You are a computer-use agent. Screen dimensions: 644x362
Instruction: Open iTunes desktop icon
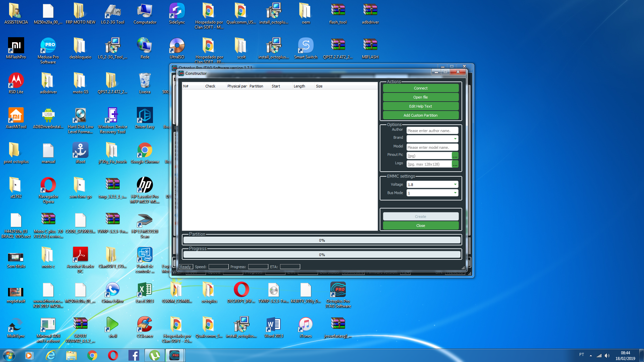click(x=306, y=327)
